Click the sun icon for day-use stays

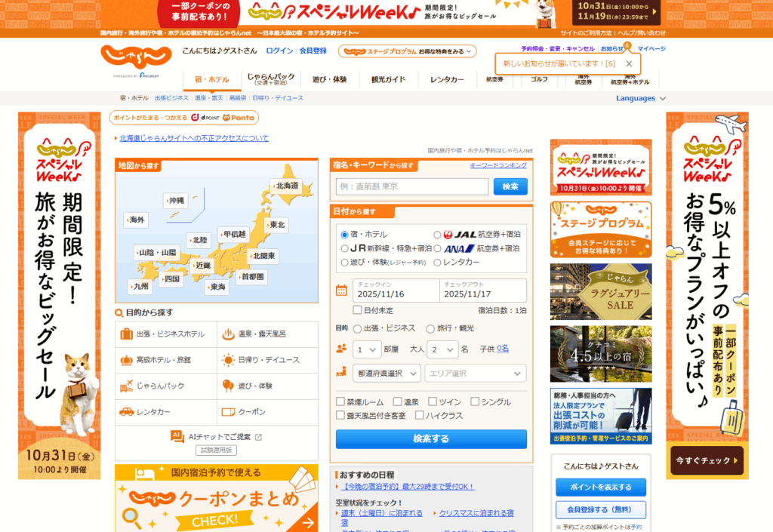[x=228, y=360]
